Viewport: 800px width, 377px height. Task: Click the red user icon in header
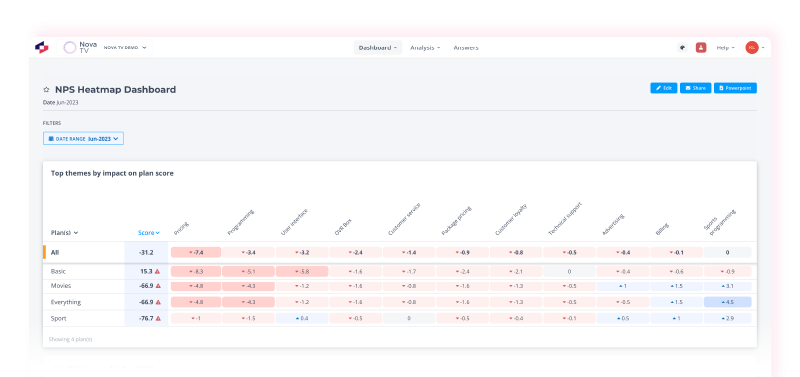pyautogui.click(x=701, y=47)
